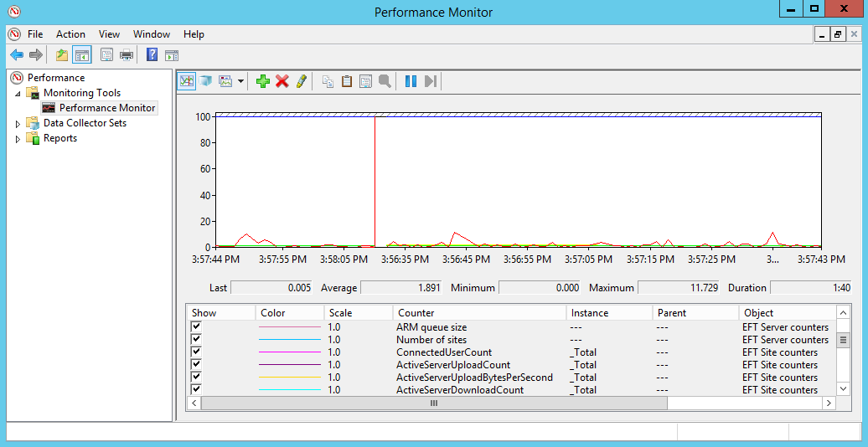This screenshot has width=868, height=447.
Task: Click the green Add counter plus icon
Action: (x=262, y=81)
